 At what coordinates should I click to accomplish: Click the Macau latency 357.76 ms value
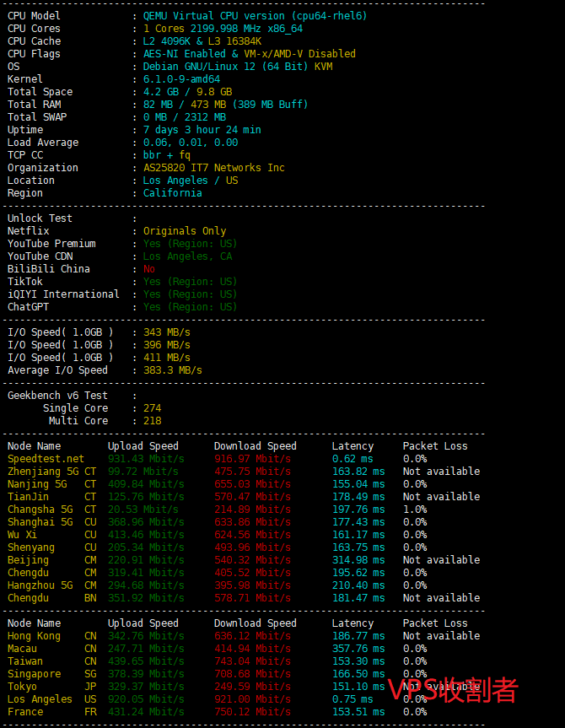pyautogui.click(x=358, y=649)
